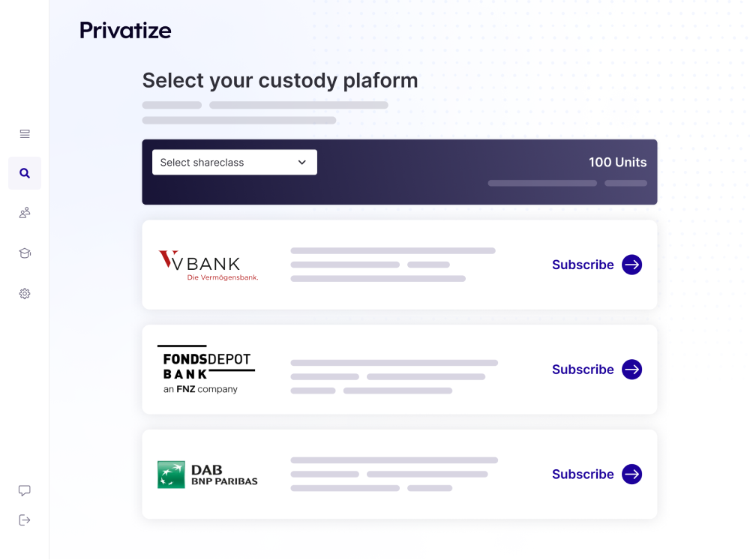
Task: Open the list view icon at sidebar top
Action: pos(24,133)
